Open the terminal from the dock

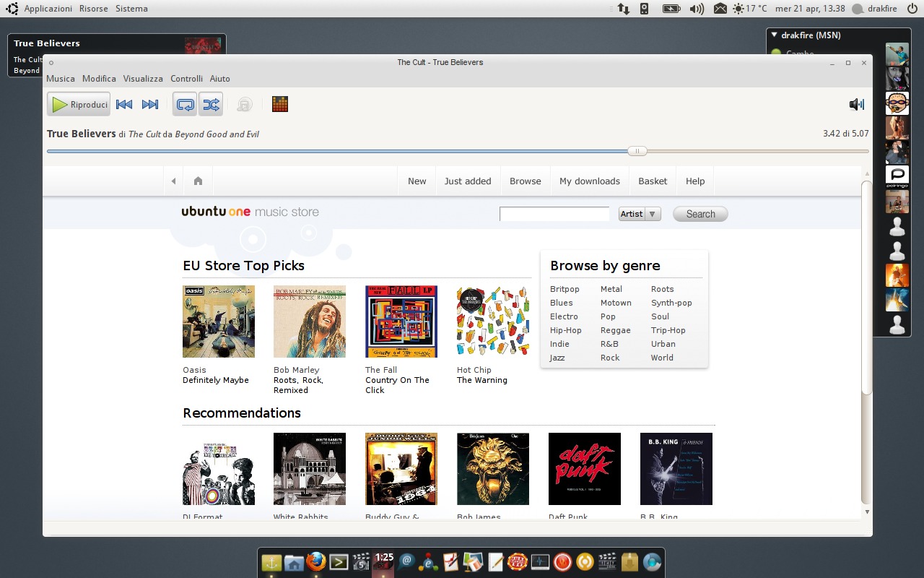click(x=339, y=562)
